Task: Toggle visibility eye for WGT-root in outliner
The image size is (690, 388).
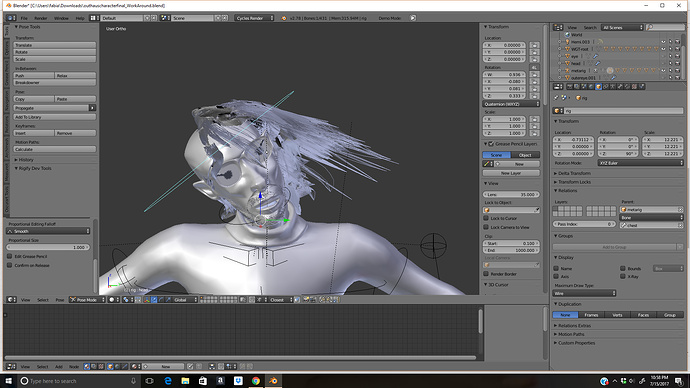Action: click(663, 49)
